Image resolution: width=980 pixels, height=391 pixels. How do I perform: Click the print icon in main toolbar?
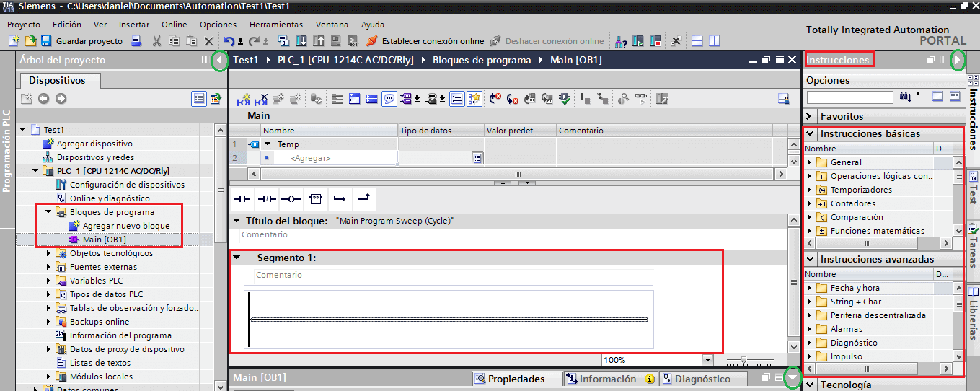click(x=136, y=41)
